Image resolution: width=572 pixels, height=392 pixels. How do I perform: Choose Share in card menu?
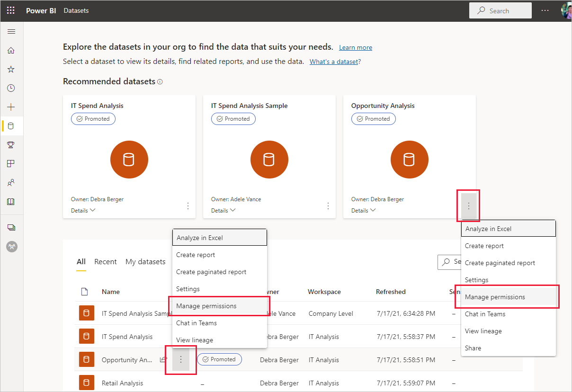click(509, 348)
